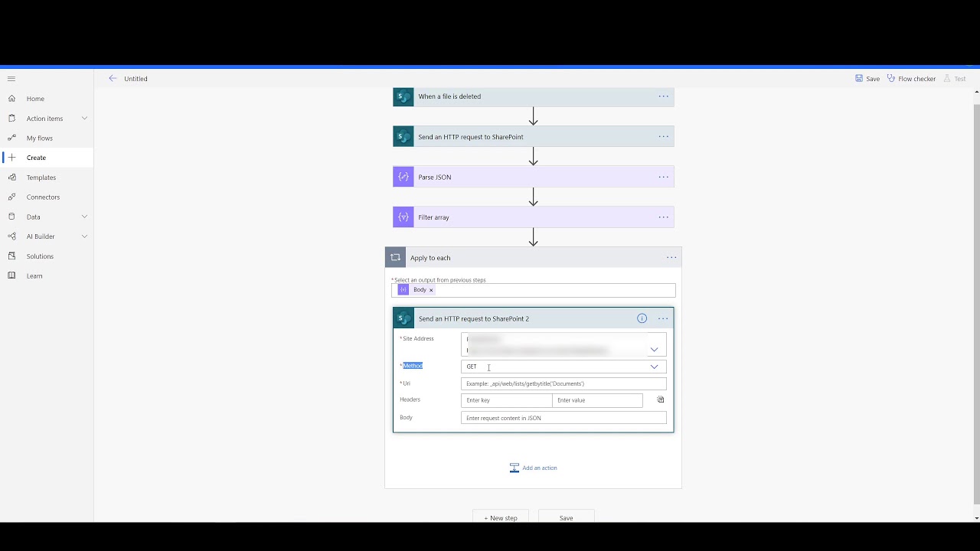
Task: Switch Headers to text mode icon
Action: (661, 399)
